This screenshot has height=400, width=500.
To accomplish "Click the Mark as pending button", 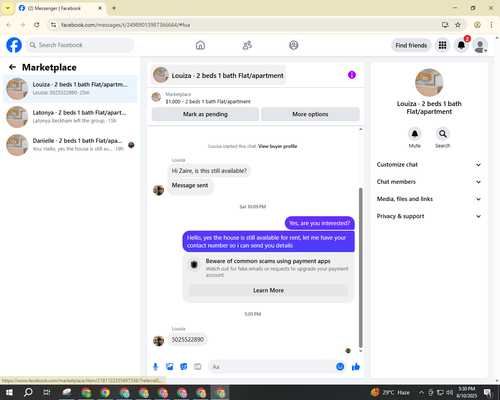I will 205,114.
